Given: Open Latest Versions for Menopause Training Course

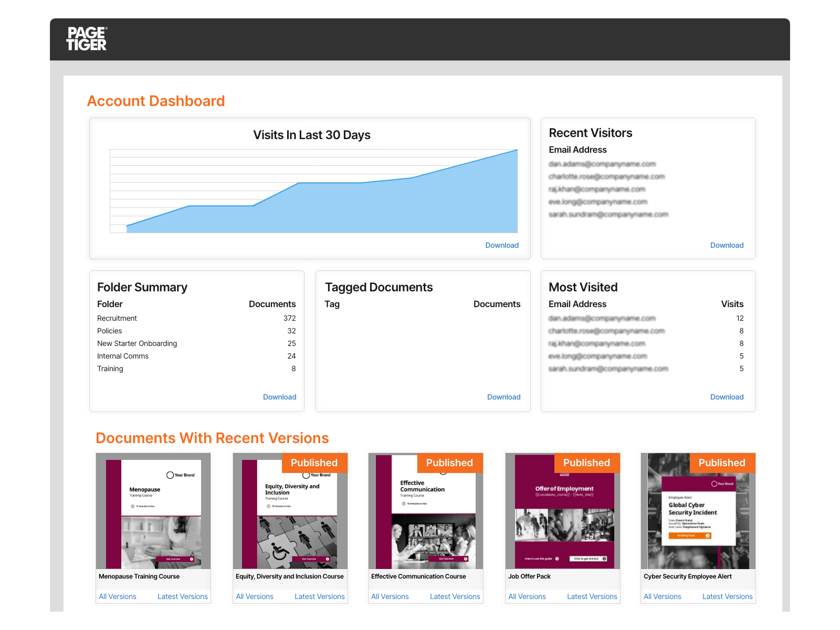Looking at the screenshot, I should (x=183, y=596).
